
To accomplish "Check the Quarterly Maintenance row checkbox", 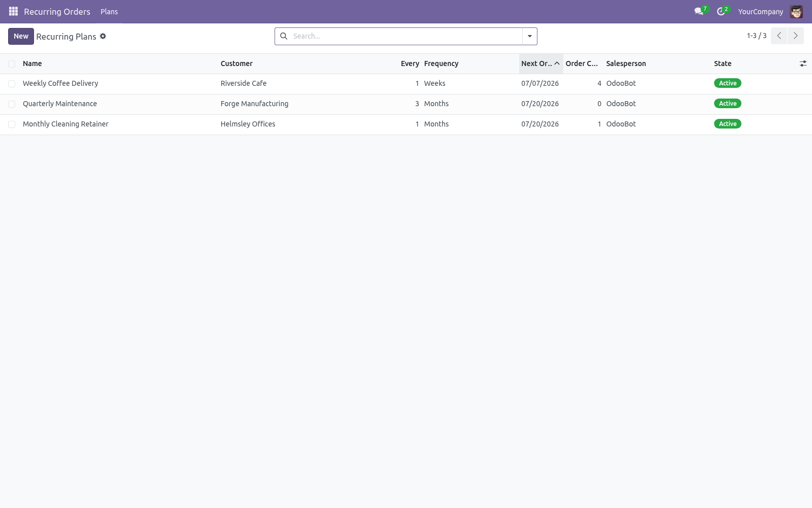I will click(12, 104).
